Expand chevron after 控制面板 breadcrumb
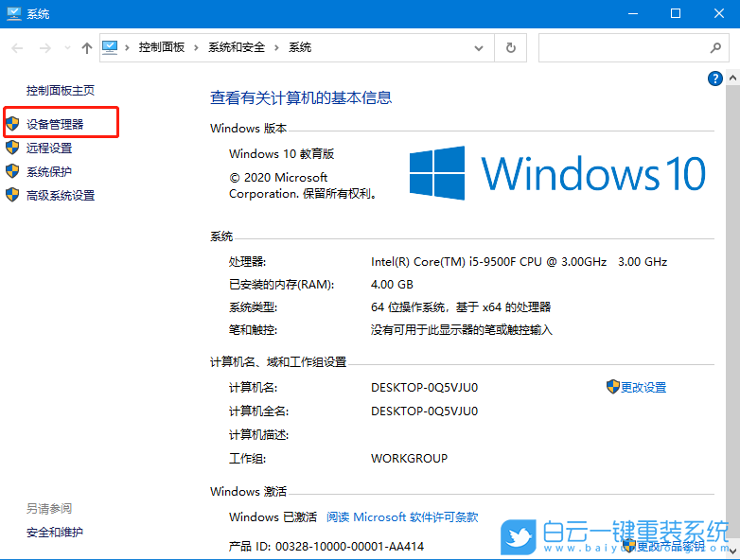This screenshot has width=740, height=560. click(196, 47)
